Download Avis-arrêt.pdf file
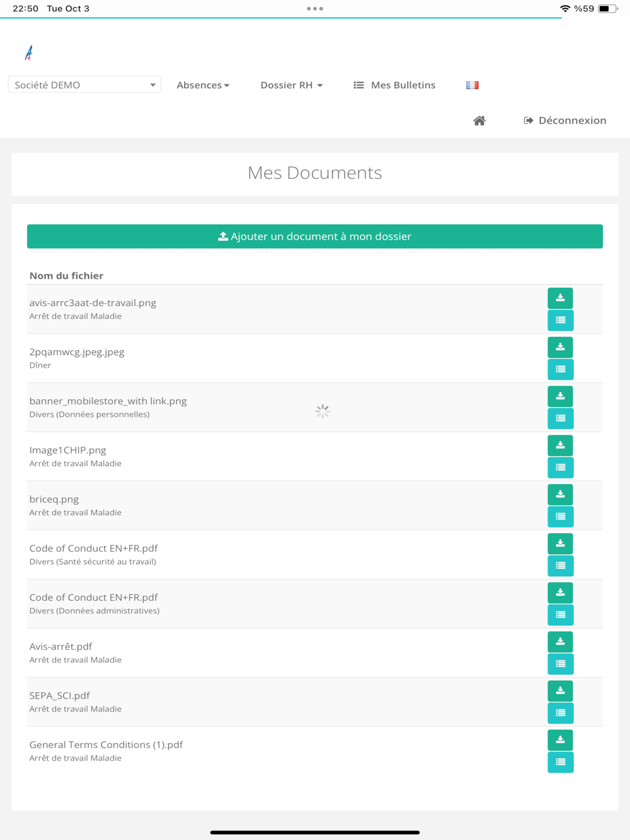The height and width of the screenshot is (840, 630). [x=560, y=642]
